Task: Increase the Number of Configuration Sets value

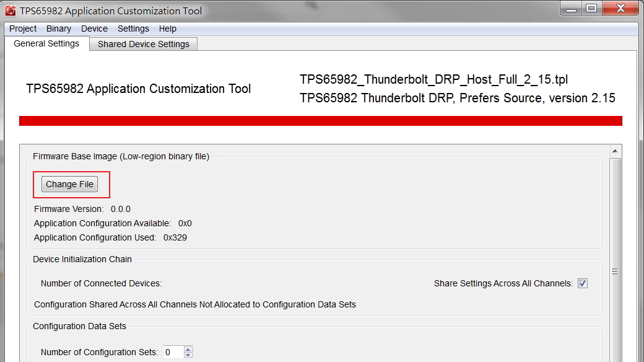Action: pyautogui.click(x=188, y=349)
